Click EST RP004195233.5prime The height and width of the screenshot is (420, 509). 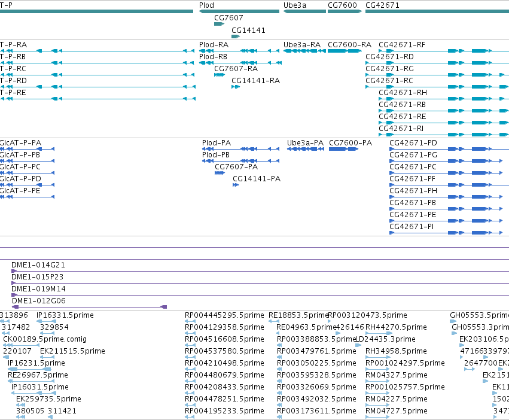(224, 411)
